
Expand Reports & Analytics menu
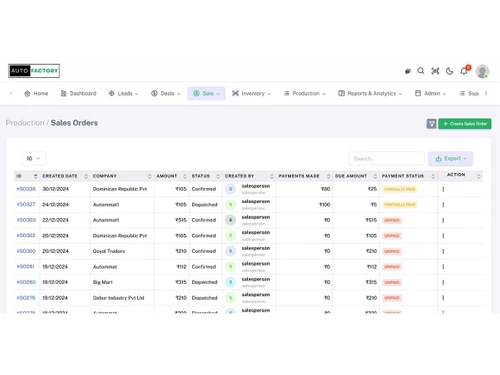pos(370,93)
